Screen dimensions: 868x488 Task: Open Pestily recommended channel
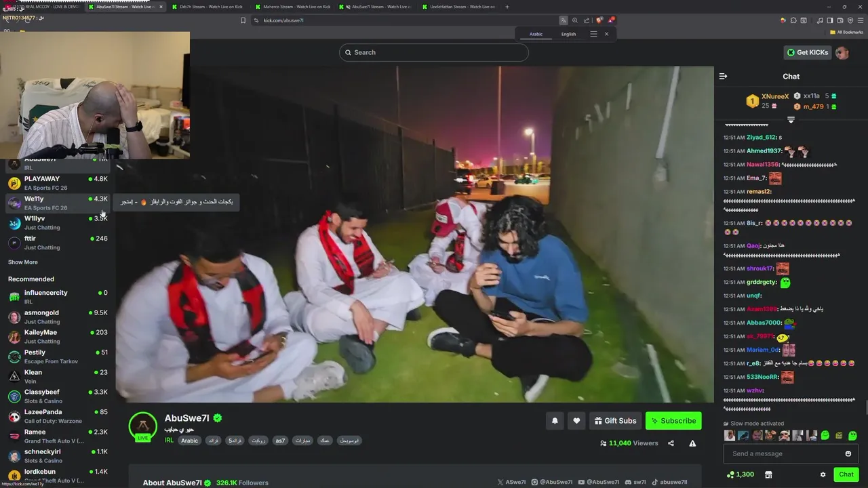[x=58, y=357]
